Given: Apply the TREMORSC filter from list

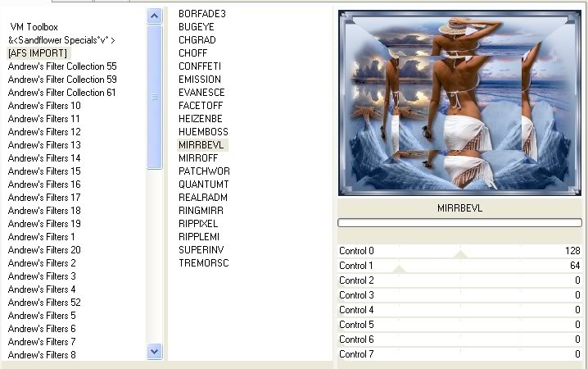Looking at the screenshot, I should [x=204, y=263].
